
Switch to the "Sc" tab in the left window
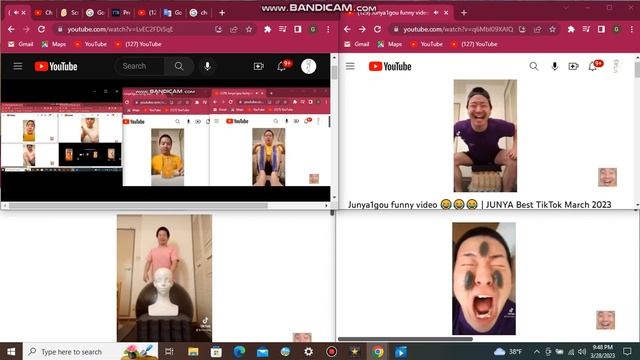[69, 13]
